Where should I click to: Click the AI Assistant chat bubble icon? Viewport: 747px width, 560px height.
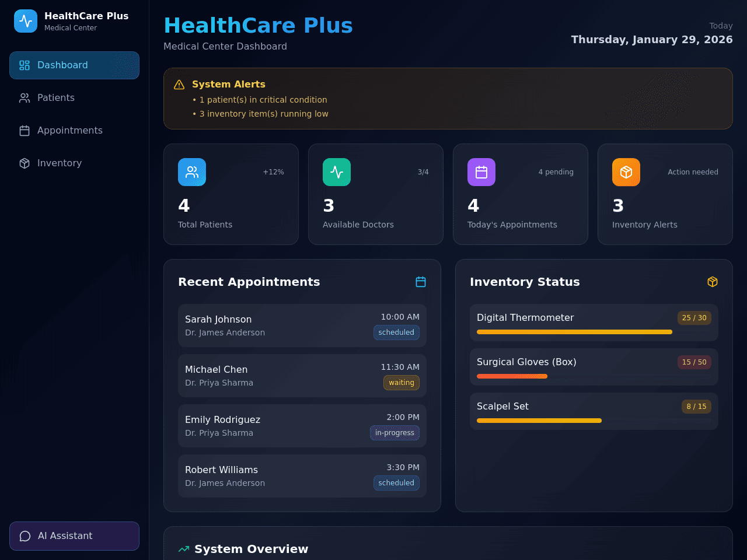[x=25, y=536]
